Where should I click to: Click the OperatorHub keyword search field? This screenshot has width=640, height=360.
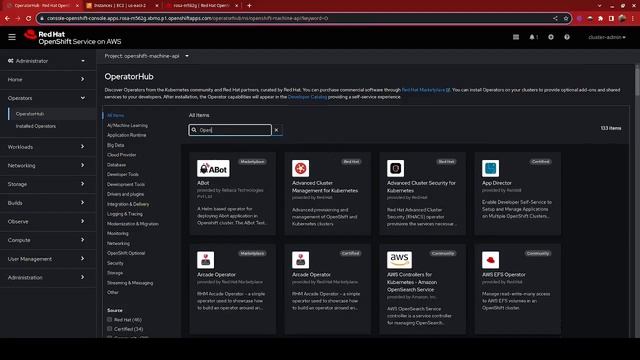click(x=230, y=130)
